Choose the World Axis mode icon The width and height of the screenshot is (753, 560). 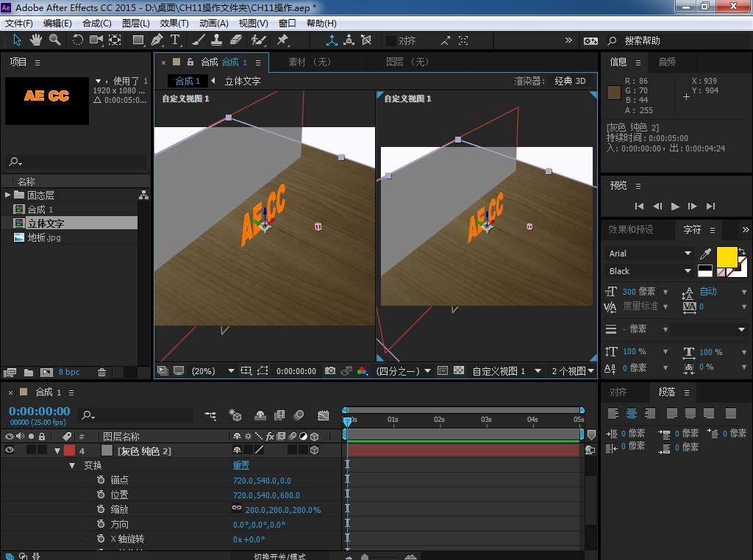tap(349, 40)
